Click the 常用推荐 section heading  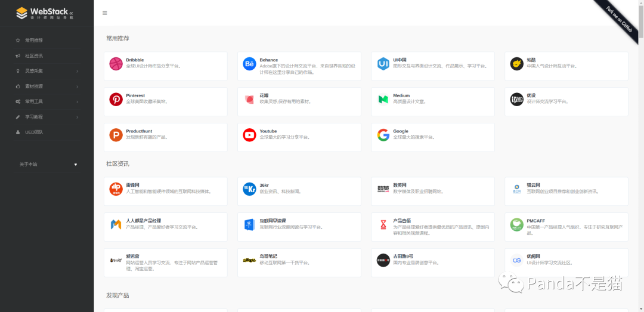(118, 39)
